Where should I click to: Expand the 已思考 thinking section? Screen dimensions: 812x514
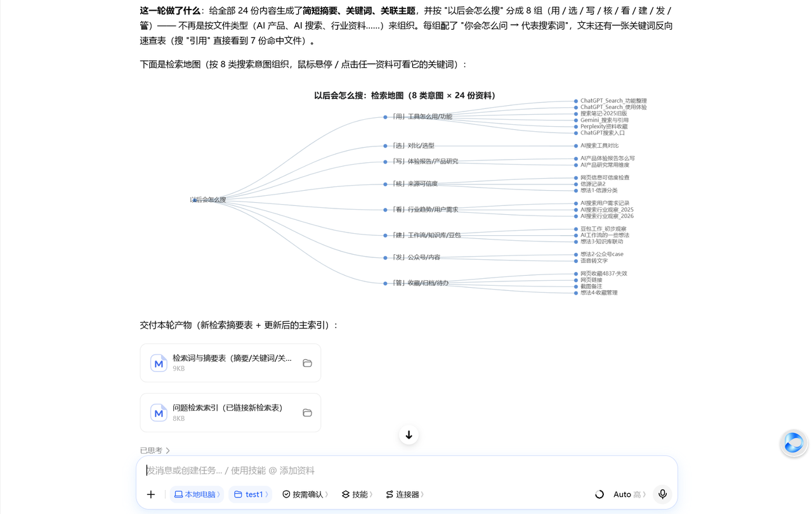155,451
